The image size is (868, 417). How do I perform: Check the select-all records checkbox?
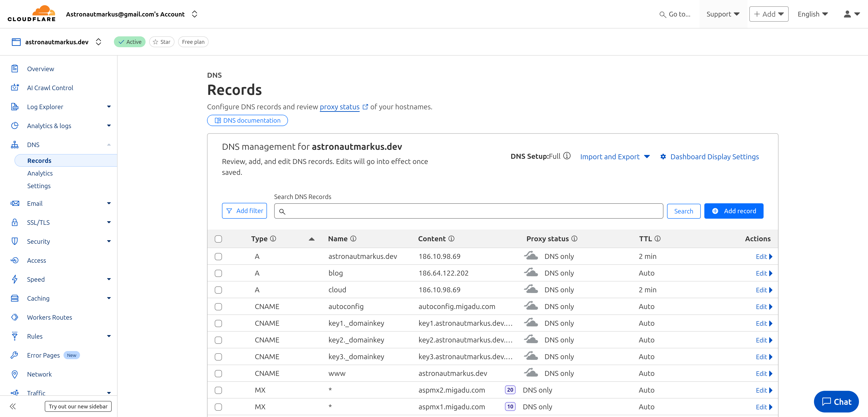(x=218, y=239)
